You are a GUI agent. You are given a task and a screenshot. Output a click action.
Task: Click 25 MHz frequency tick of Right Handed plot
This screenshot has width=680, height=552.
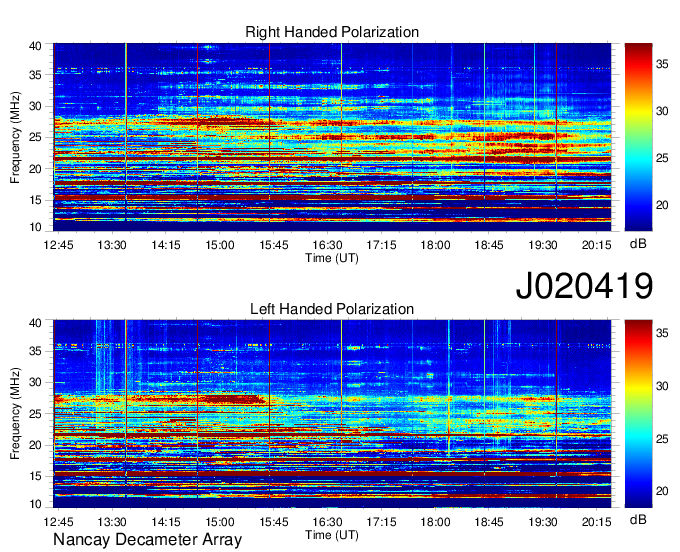[35, 137]
